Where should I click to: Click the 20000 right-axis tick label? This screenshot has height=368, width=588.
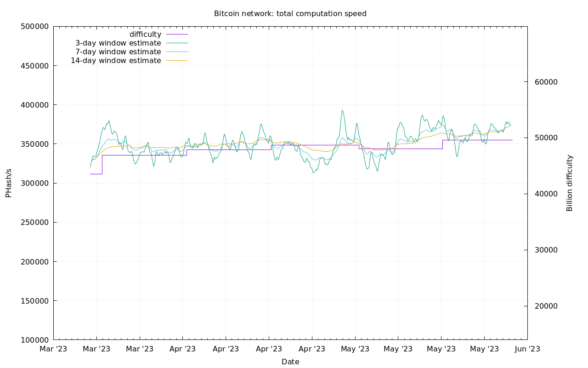(546, 306)
